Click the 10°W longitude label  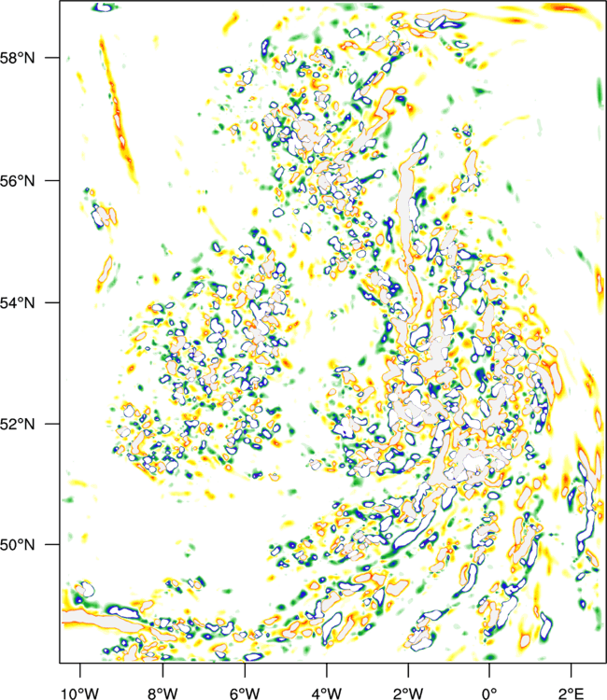pyautogui.click(x=80, y=693)
